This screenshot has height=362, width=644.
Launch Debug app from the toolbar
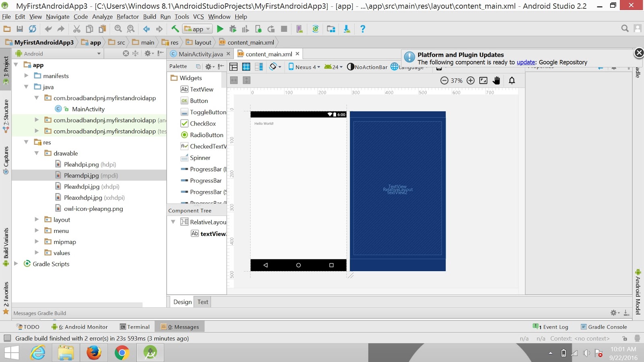233,29
